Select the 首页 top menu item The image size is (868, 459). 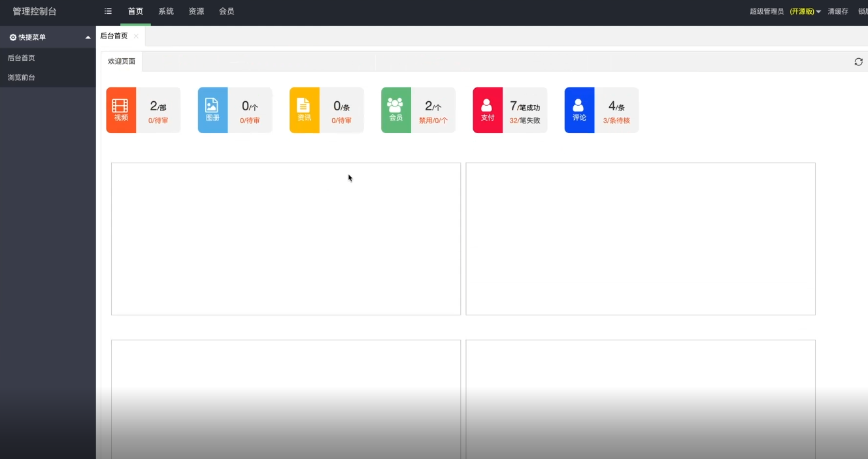tap(135, 12)
